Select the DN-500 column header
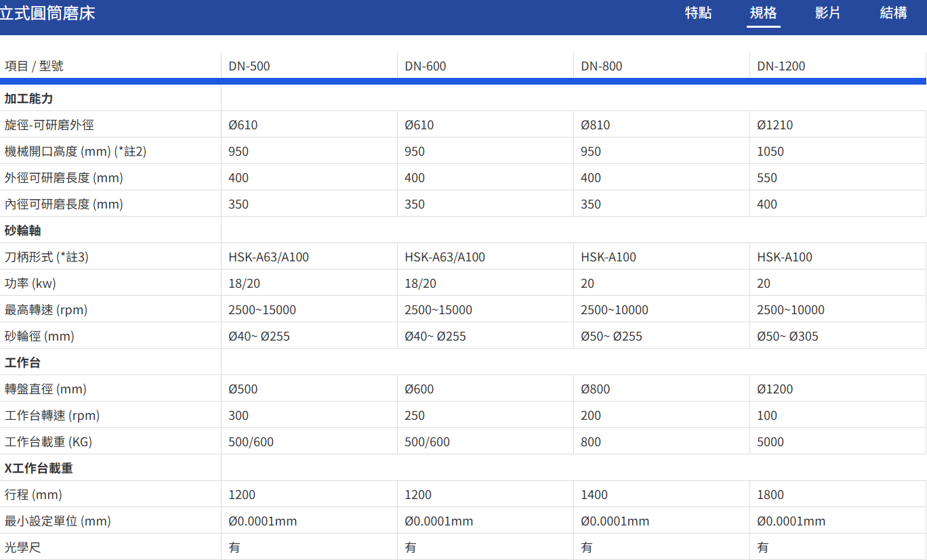This screenshot has height=560, width=927. [x=249, y=66]
